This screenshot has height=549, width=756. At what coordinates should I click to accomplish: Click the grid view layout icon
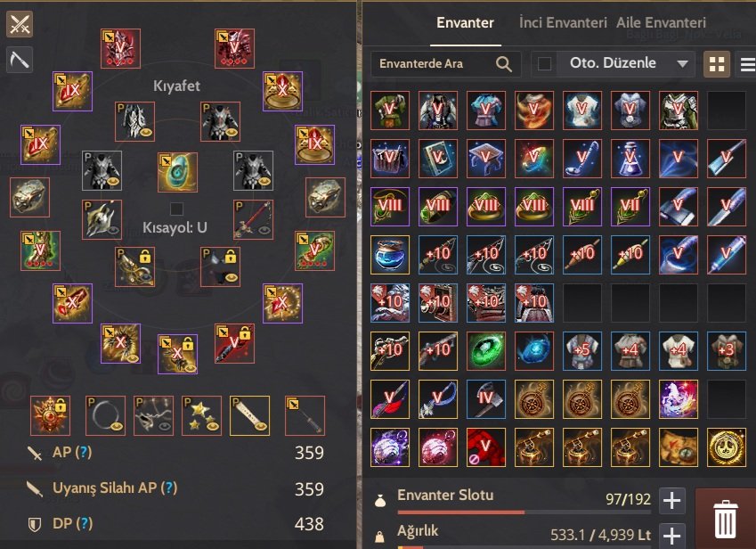(x=717, y=64)
